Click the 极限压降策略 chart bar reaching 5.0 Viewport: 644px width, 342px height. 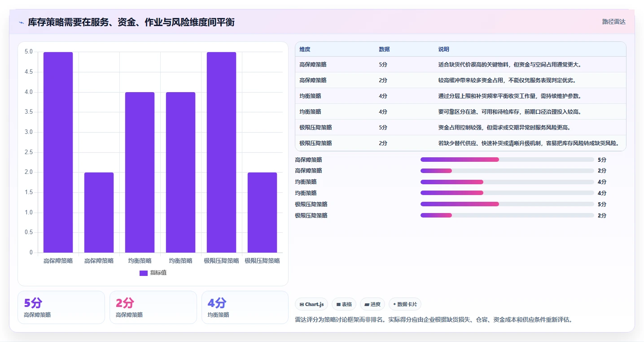[221, 152]
